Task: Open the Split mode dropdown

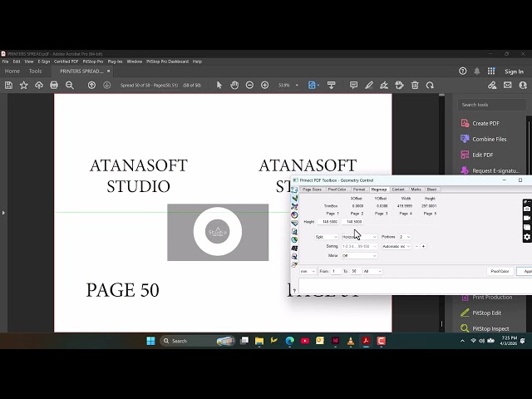Action: coord(327,237)
